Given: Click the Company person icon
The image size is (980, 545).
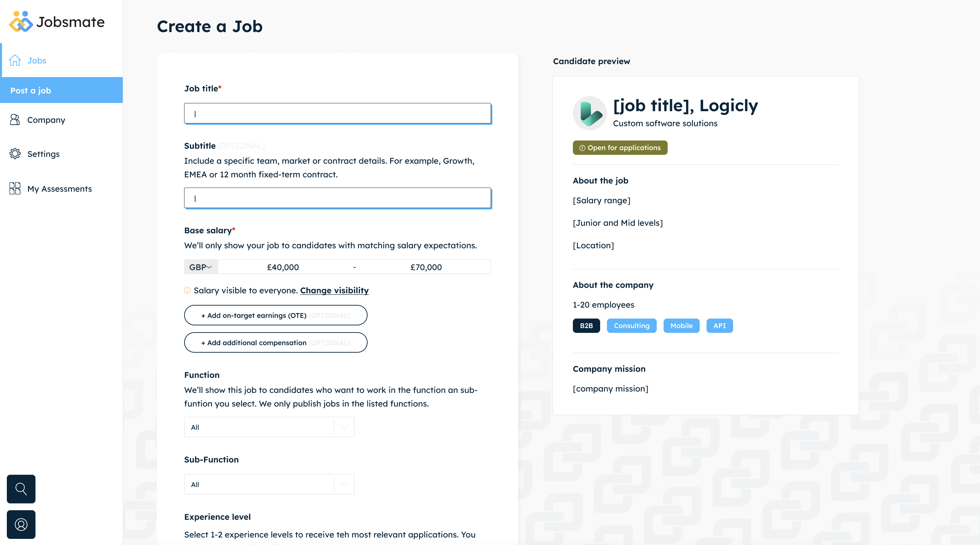Looking at the screenshot, I should point(15,119).
